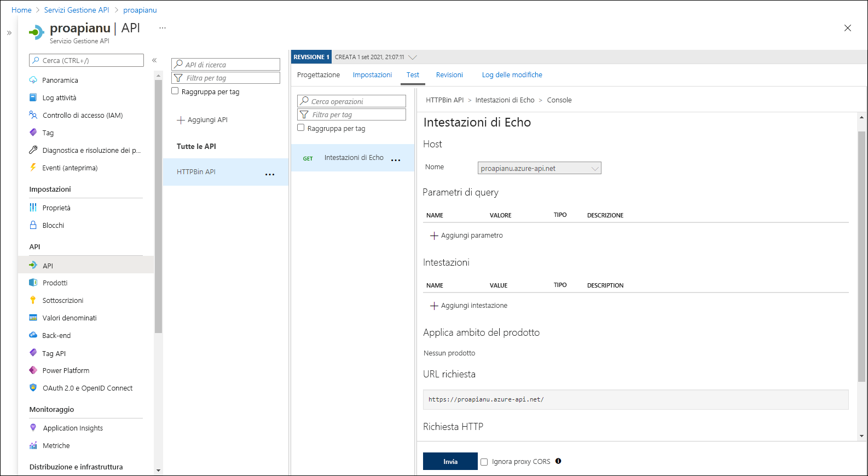Viewport: 868px width, 476px height.
Task: Click the Application Insights lightbulb icon
Action: click(x=33, y=428)
